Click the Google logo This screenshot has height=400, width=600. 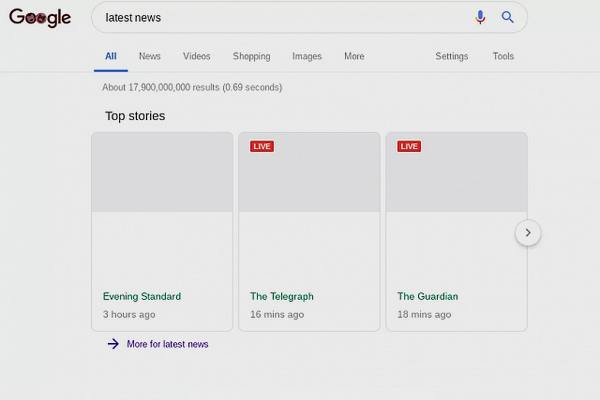[x=40, y=18]
